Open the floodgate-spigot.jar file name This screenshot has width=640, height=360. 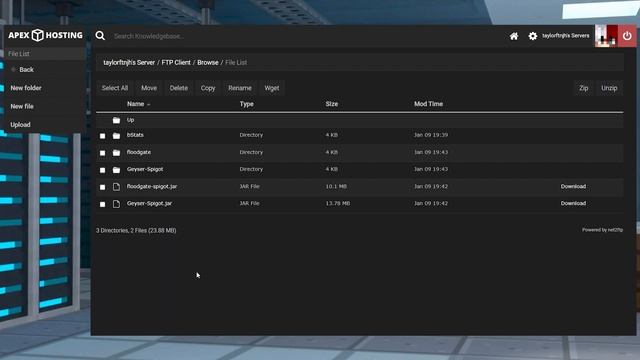(152, 187)
